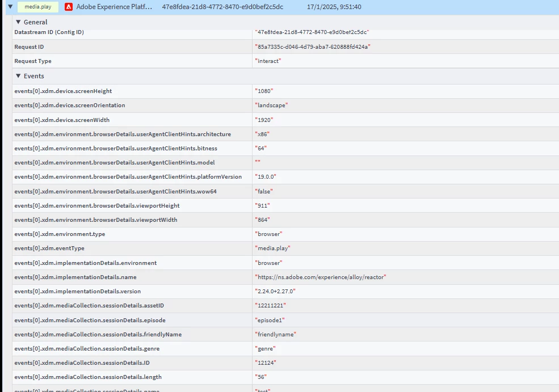Click the Adobe Experience Platform logo icon
Viewport: 559px width, 392px height.
click(69, 7)
